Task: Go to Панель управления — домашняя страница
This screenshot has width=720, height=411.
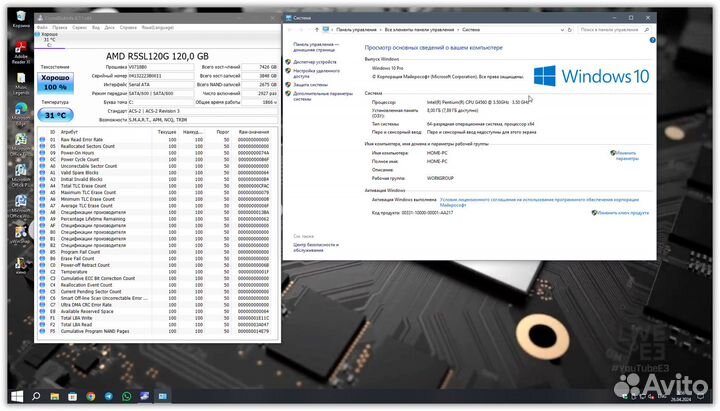Action: (316, 47)
